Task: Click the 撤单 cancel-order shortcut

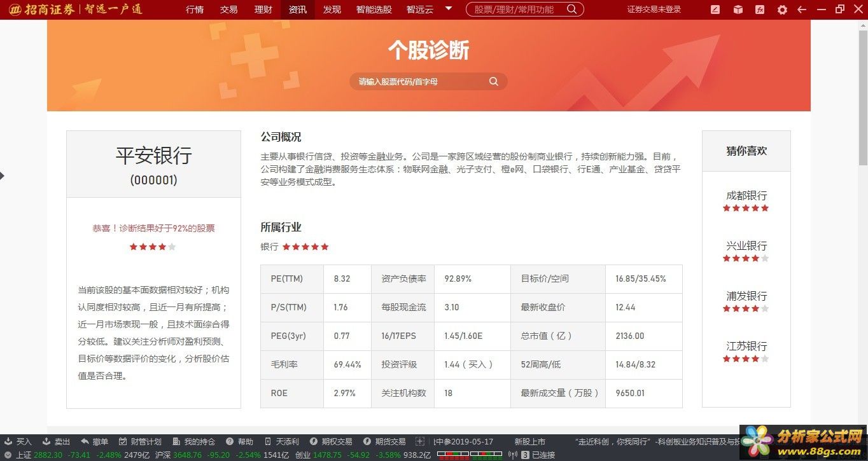Action: [94, 441]
